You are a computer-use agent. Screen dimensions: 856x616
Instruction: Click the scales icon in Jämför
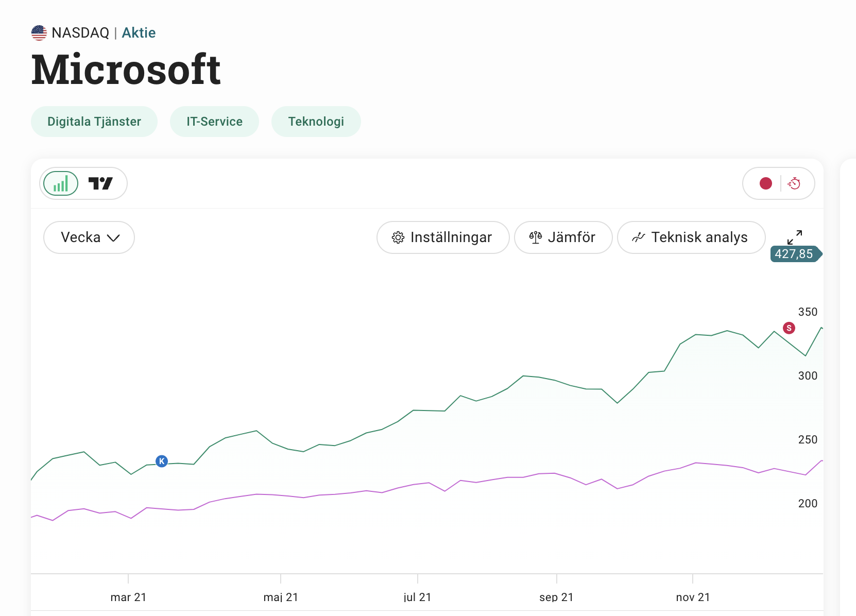536,237
